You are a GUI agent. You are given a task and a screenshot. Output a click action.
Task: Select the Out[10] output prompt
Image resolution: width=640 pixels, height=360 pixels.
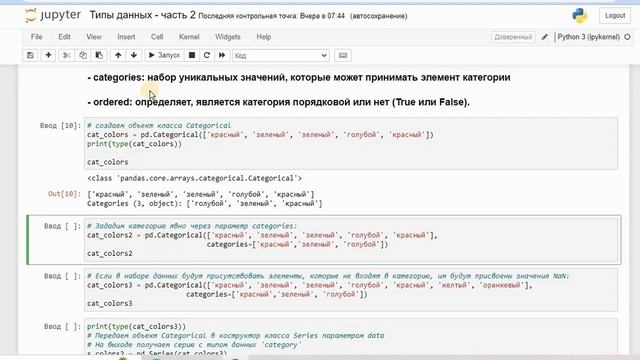pos(64,194)
